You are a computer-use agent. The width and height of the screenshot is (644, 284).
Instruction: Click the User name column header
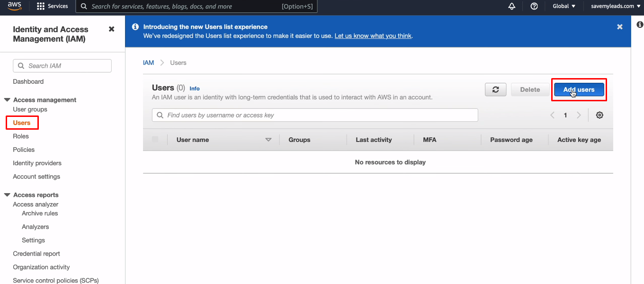click(193, 140)
